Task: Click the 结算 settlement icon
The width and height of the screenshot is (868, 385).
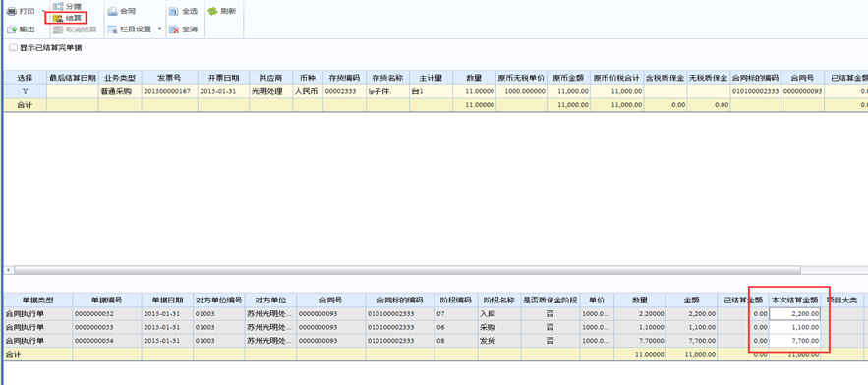Action: 58,19
